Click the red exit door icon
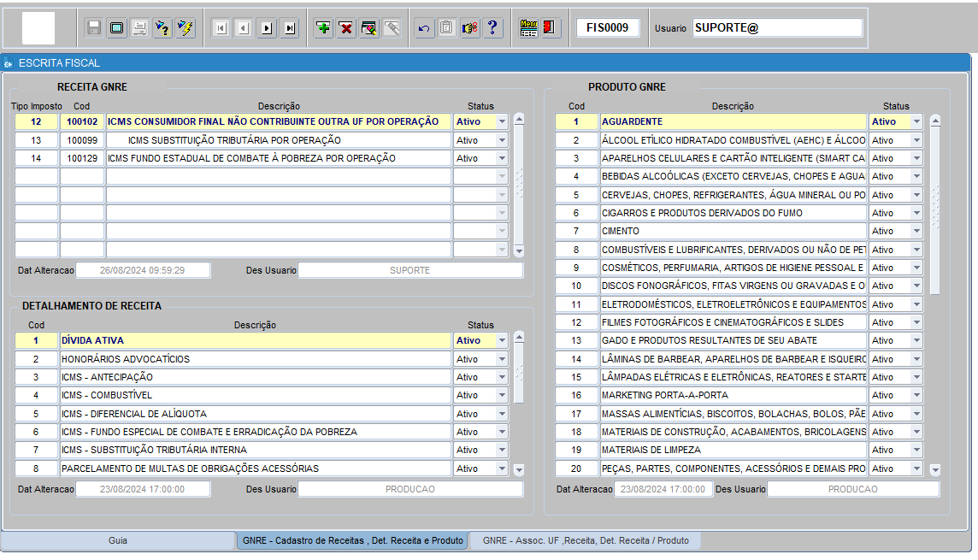Image resolution: width=978 pixels, height=560 pixels. pyautogui.click(x=549, y=27)
